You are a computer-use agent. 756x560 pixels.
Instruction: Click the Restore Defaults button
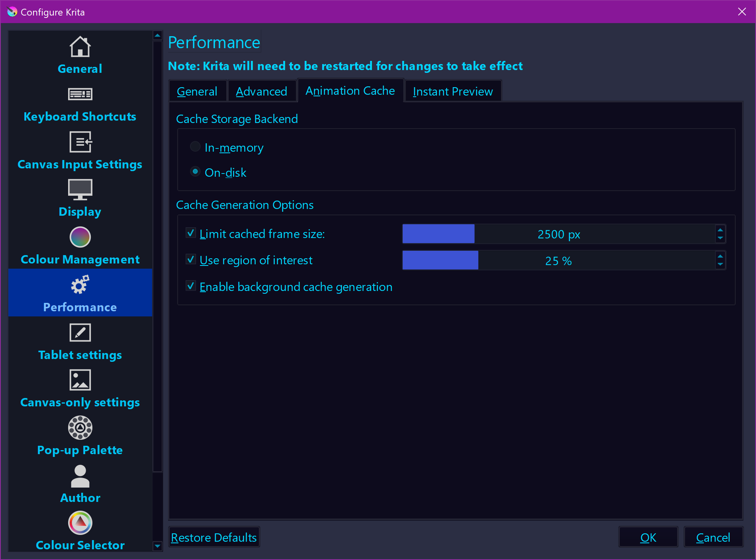(x=214, y=537)
